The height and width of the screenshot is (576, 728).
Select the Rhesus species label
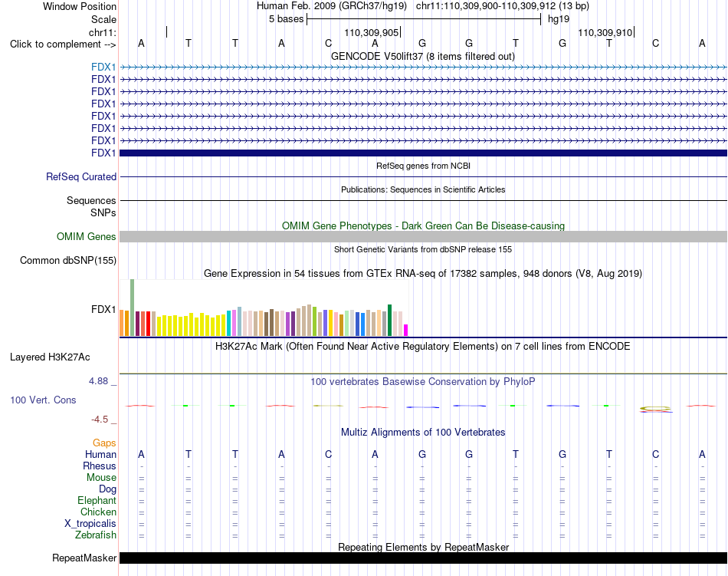point(100,466)
